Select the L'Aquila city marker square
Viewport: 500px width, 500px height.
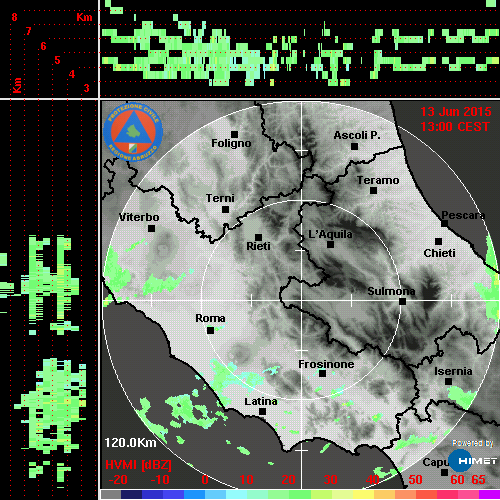(330, 245)
